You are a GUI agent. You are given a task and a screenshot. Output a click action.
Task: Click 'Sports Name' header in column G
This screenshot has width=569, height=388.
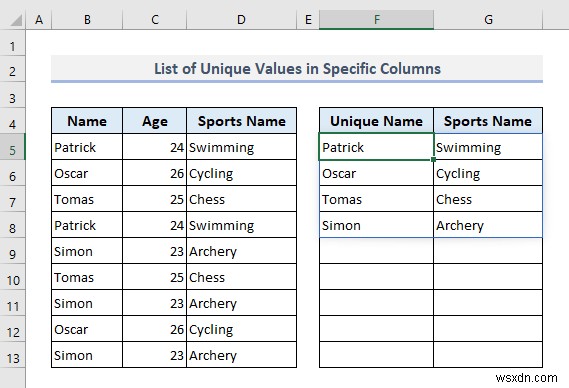point(488,121)
